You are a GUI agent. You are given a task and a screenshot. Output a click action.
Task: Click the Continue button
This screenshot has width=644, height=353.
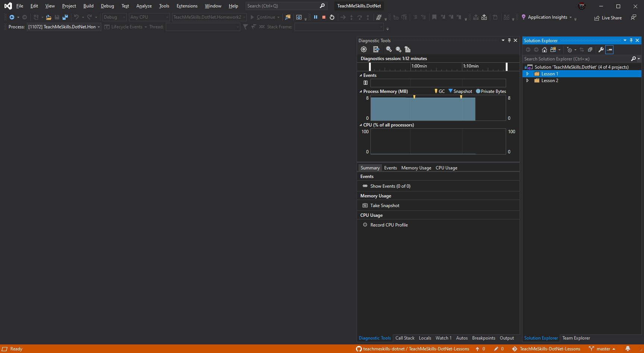(x=265, y=17)
